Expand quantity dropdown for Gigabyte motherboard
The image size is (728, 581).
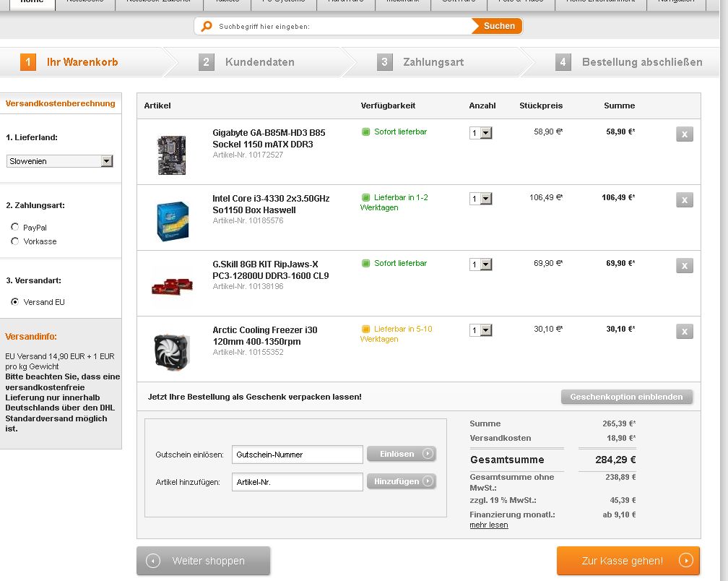[x=480, y=133]
